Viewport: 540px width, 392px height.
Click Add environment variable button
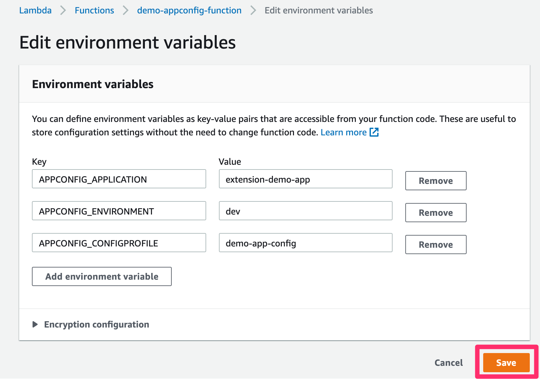[x=101, y=276]
